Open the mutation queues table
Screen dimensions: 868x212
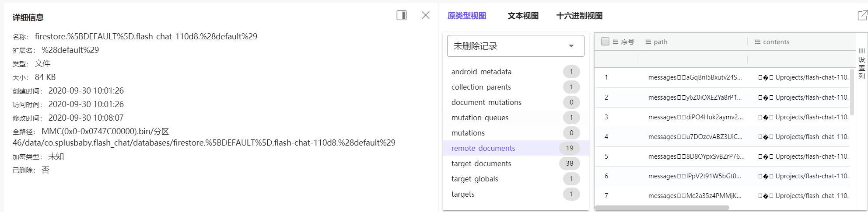pyautogui.click(x=480, y=118)
